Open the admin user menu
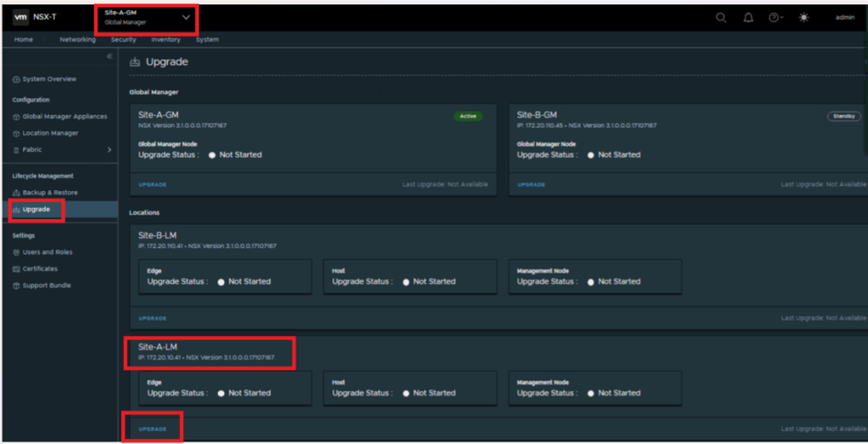Viewport: 868px width, 444px height. pyautogui.click(x=844, y=18)
